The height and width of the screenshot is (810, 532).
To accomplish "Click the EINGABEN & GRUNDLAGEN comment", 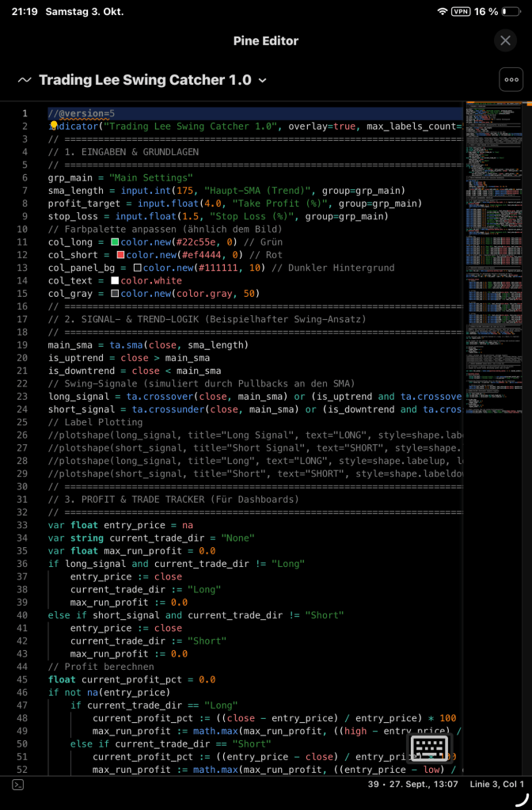I will click(123, 152).
